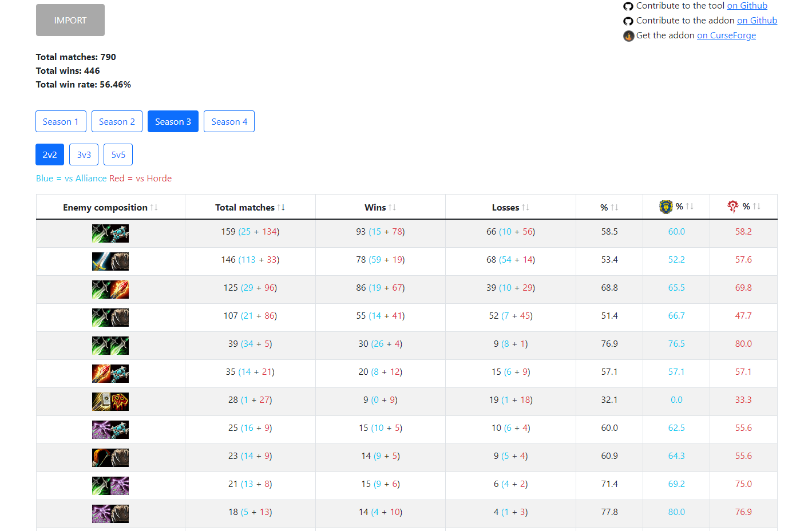Sort by Total matches column arrows
Image resolution: width=812 pixels, height=531 pixels.
pos(281,207)
